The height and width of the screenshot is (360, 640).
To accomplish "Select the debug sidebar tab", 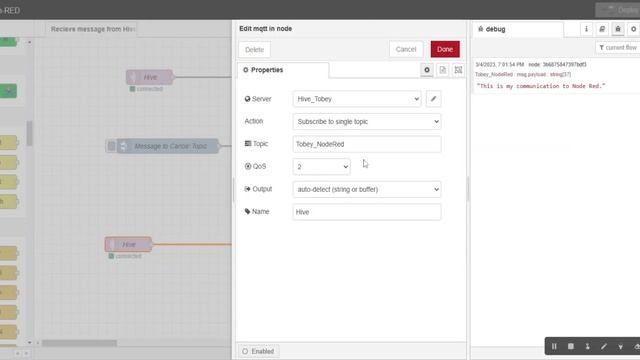I will pos(518,29).
